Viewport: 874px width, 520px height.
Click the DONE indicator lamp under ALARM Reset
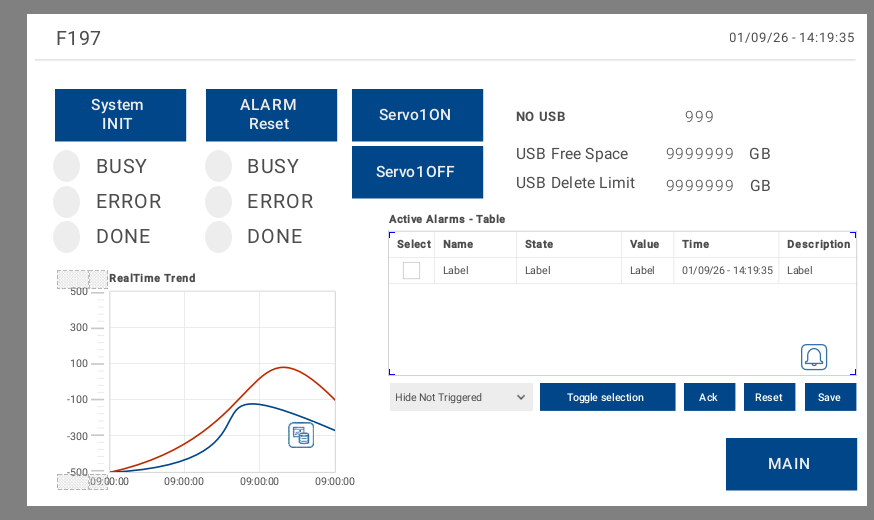(219, 236)
